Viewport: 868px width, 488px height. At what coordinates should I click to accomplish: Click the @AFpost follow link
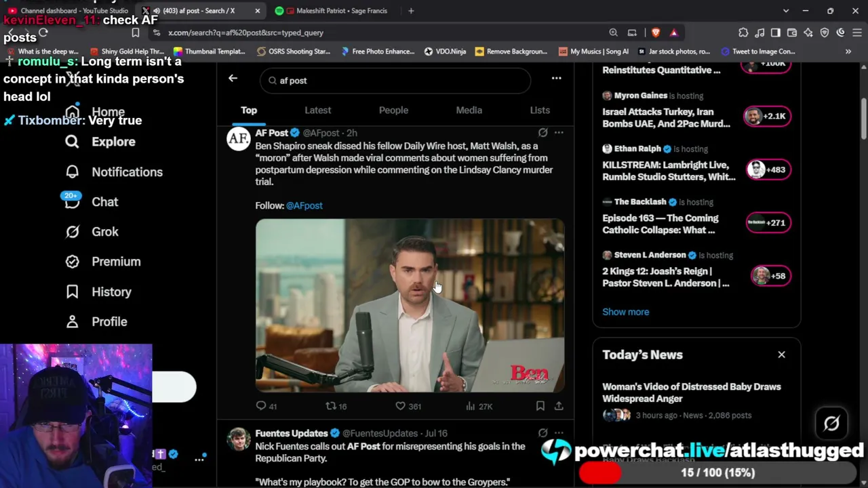pyautogui.click(x=304, y=205)
